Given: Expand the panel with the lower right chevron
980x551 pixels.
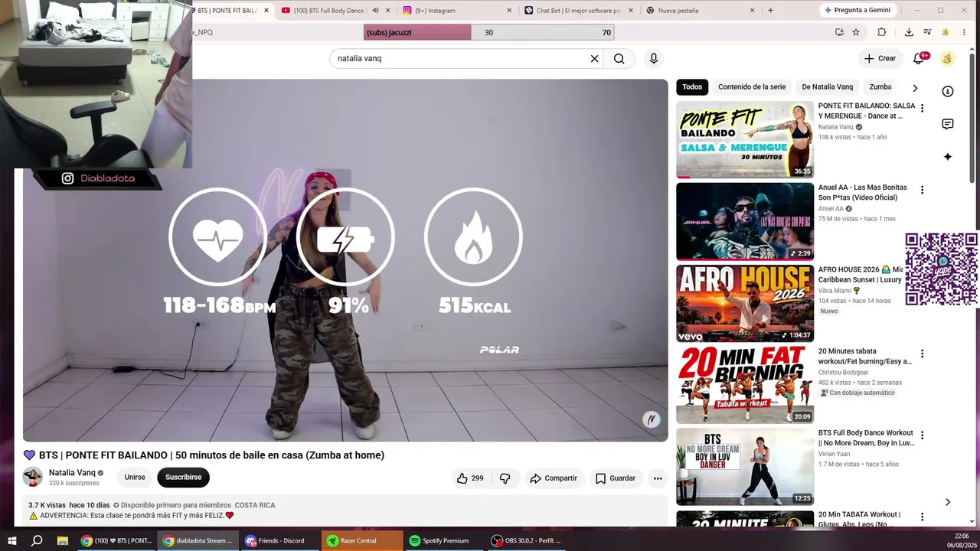Looking at the screenshot, I should (948, 502).
